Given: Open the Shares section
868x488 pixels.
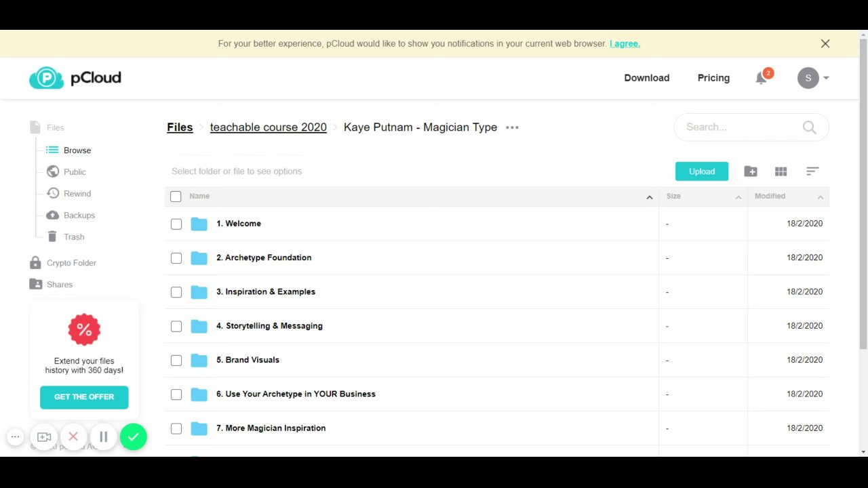Looking at the screenshot, I should [60, 285].
